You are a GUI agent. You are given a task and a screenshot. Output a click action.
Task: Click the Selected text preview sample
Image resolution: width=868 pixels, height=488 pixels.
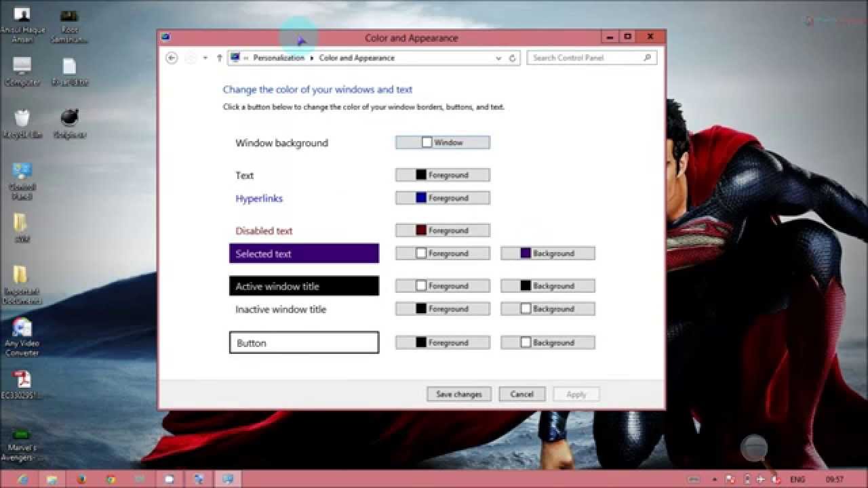(304, 253)
